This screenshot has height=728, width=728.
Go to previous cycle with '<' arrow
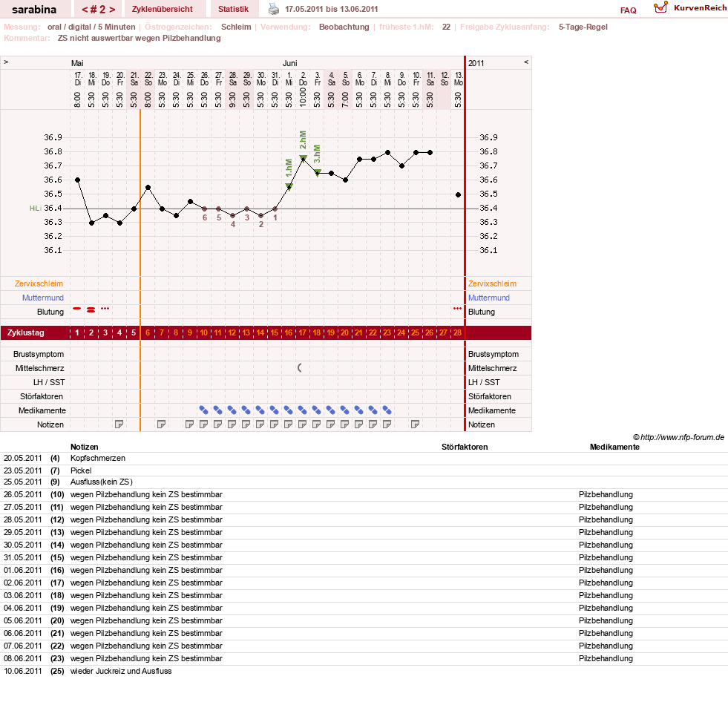point(85,10)
